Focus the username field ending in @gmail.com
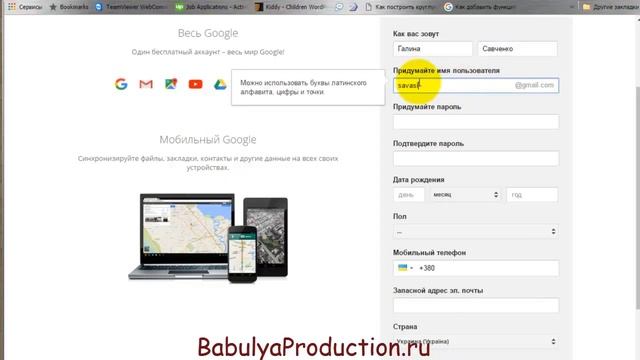The image size is (640, 360). coord(476,85)
